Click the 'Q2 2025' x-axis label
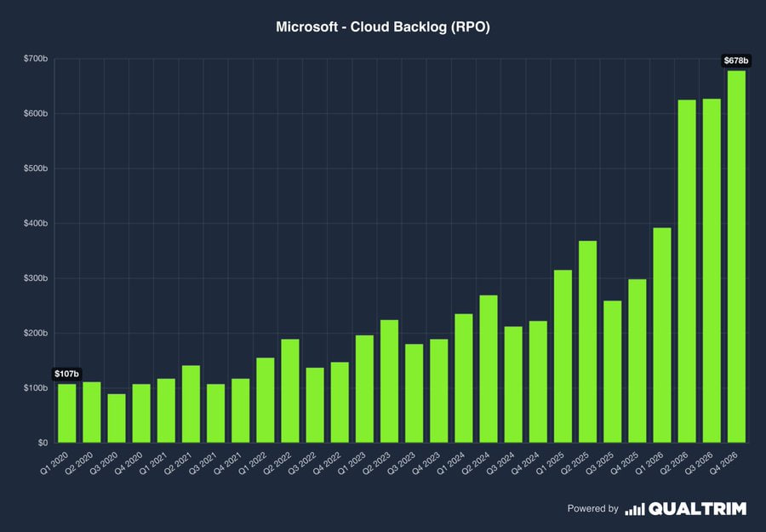The image size is (766, 532). tap(576, 463)
